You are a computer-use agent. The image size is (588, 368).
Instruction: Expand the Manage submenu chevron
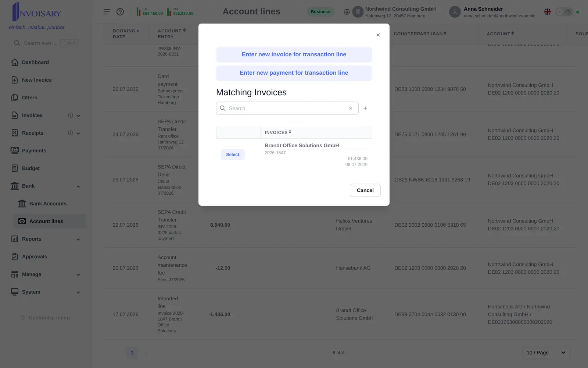coord(78,275)
